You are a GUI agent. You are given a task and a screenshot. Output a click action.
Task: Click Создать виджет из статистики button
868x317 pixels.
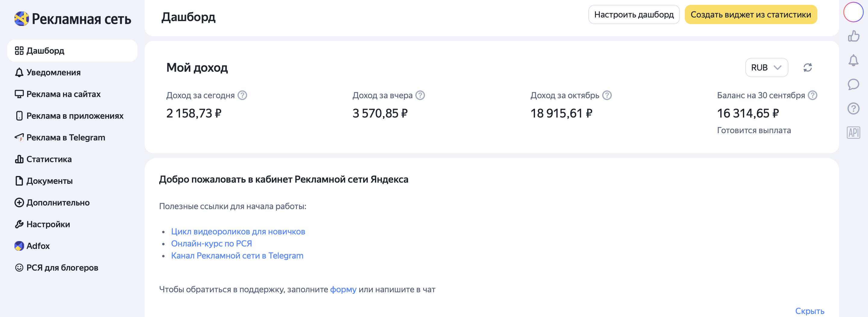pos(750,14)
